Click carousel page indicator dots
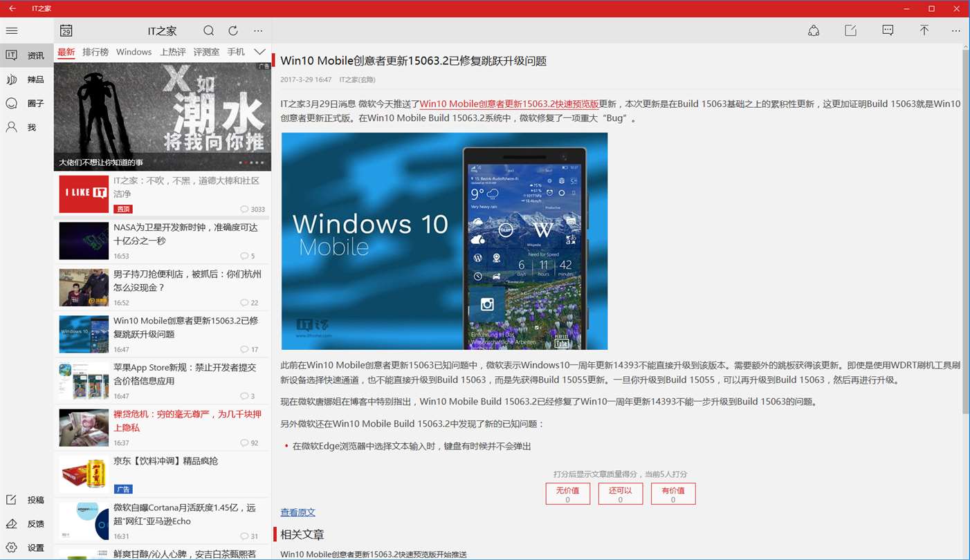Image resolution: width=970 pixels, height=560 pixels. pyautogui.click(x=251, y=162)
